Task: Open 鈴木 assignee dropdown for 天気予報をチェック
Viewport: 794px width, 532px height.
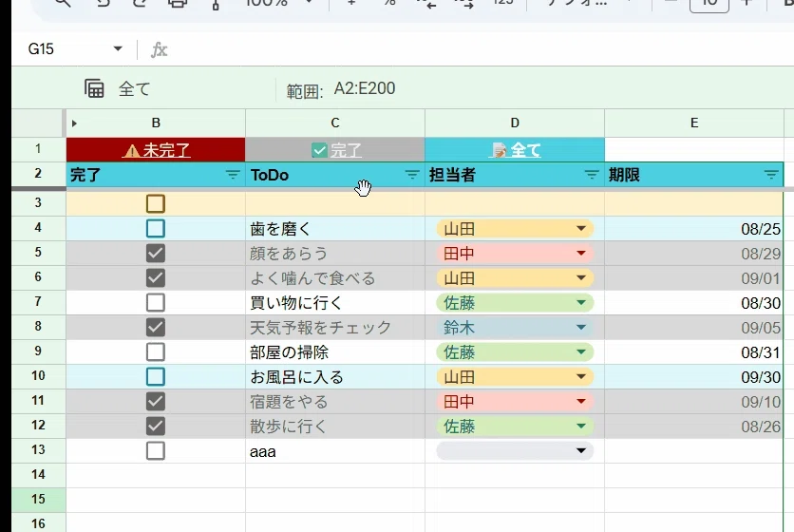Action: pos(581,328)
